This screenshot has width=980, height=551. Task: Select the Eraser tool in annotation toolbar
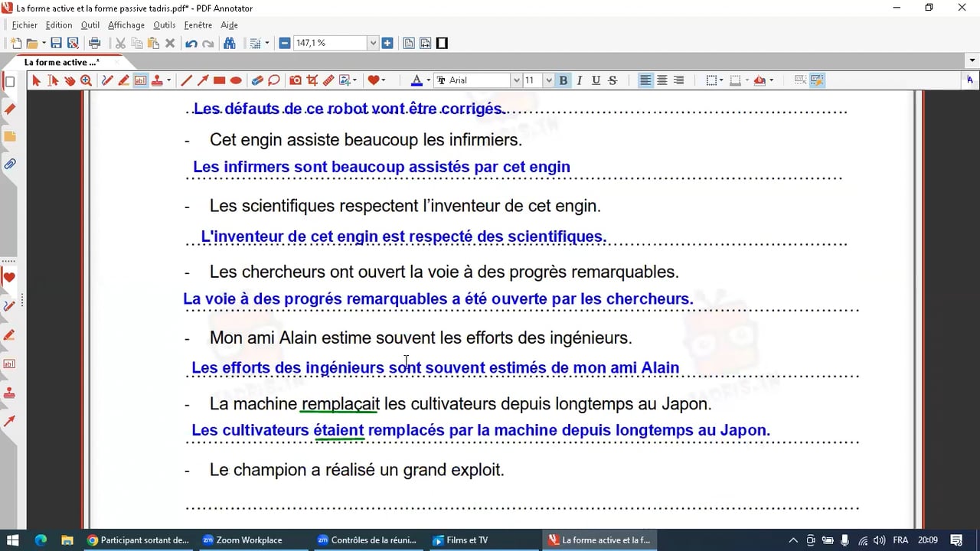(x=257, y=80)
